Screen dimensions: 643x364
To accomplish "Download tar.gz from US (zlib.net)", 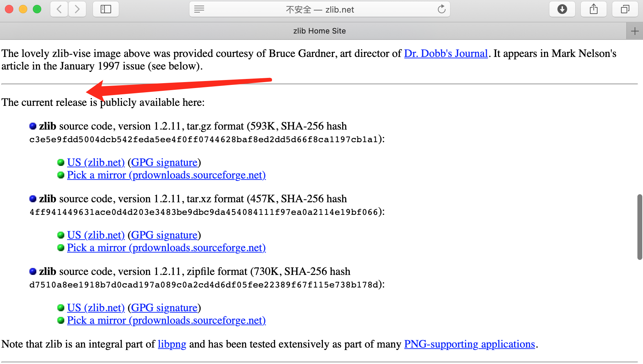I will [96, 162].
